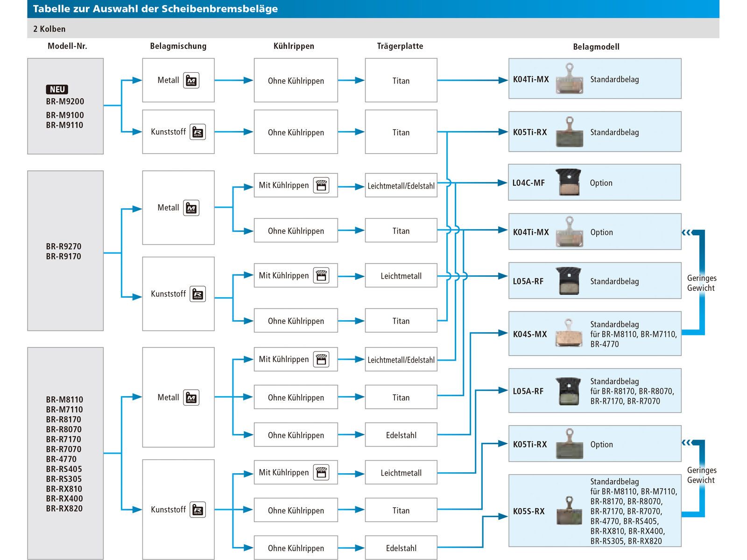Click 'Leichtmetall/Edelstahl' box in BR-R9270 Metall group
The width and height of the screenshot is (747, 560).
(401, 185)
